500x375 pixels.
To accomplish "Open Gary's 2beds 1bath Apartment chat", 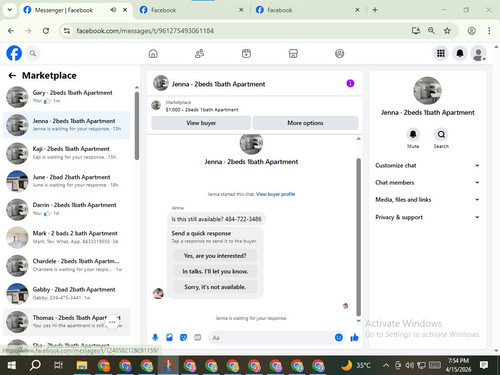I will click(x=67, y=96).
